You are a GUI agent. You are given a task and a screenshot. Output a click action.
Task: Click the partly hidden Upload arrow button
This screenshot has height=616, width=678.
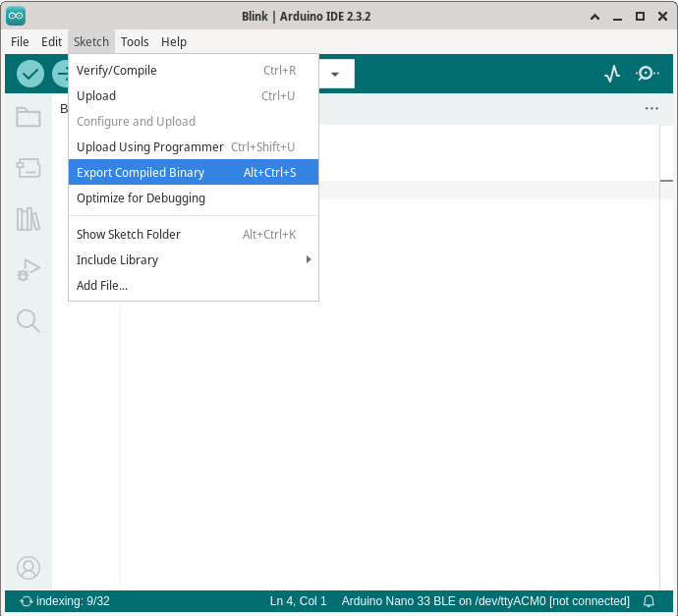60,74
